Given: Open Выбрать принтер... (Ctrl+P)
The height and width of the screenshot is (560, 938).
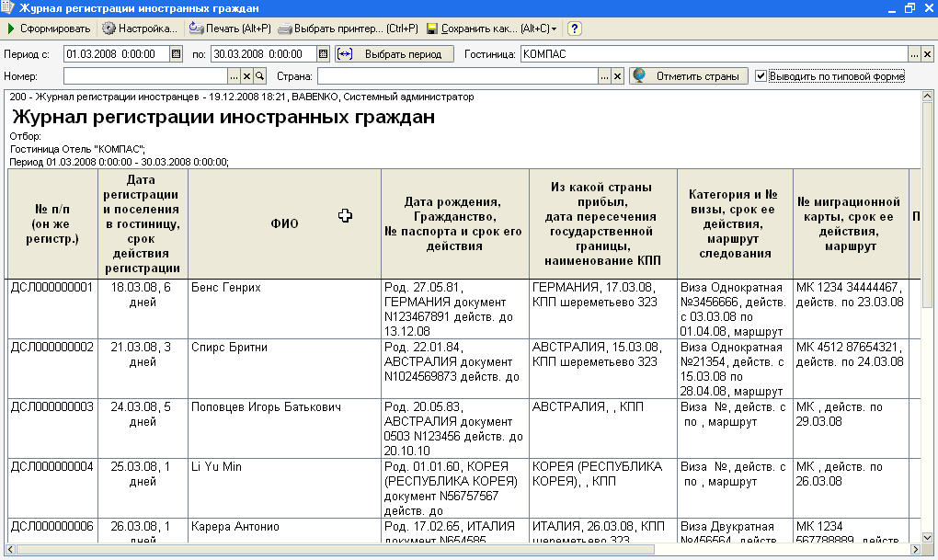Looking at the screenshot, I should pos(348,29).
